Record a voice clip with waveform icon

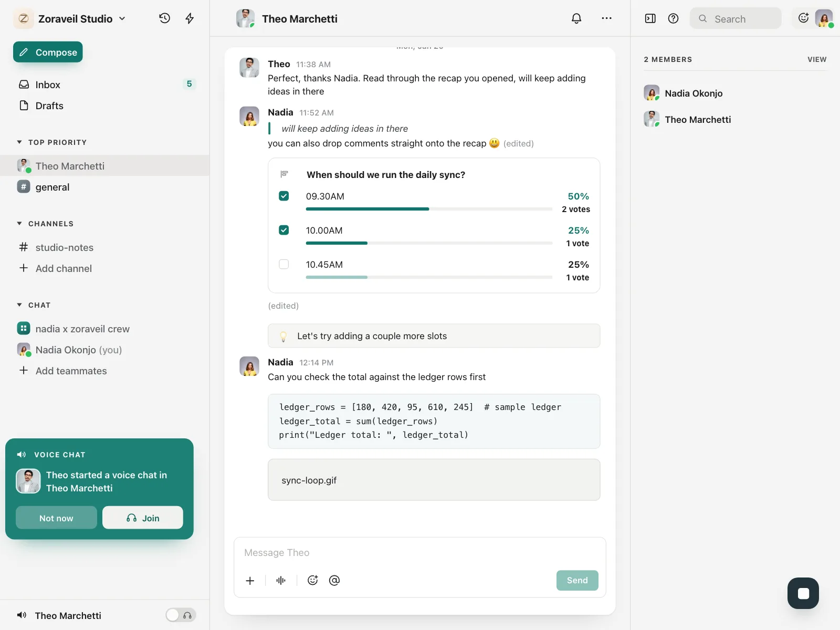point(281,580)
